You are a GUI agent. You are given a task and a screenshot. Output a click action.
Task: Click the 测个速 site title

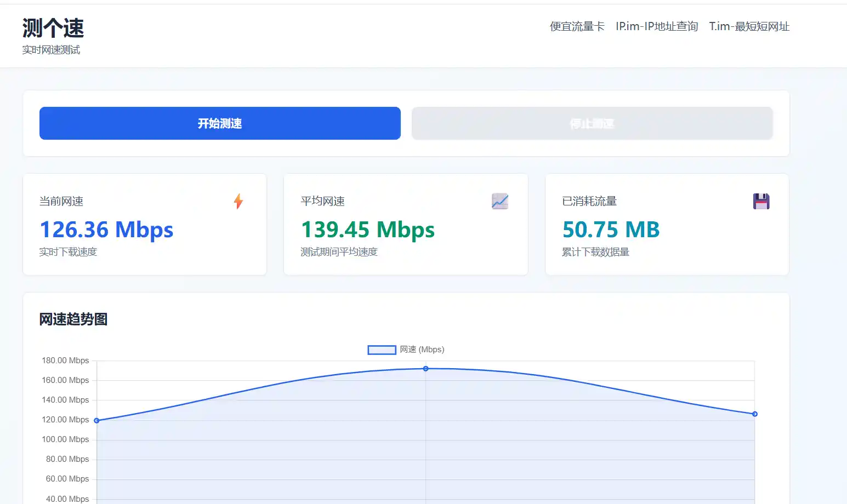53,28
